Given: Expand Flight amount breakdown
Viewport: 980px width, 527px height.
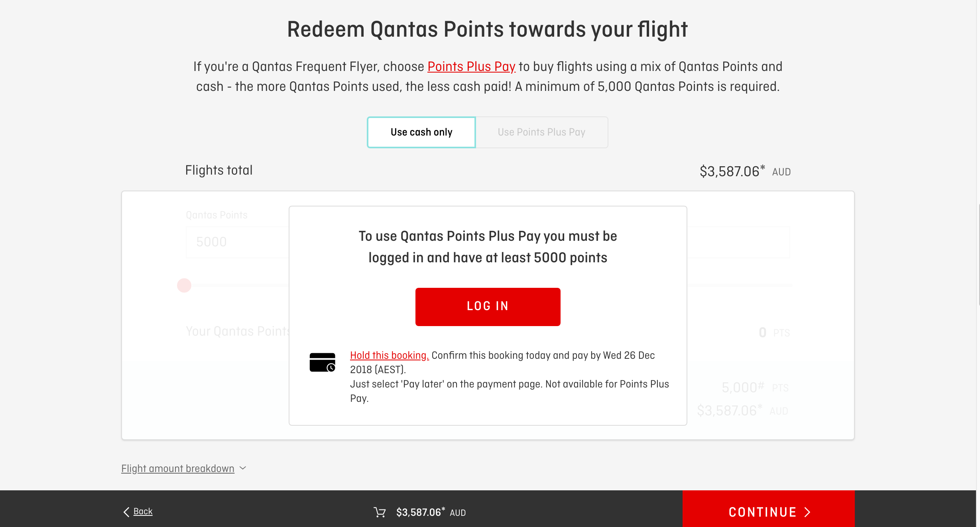Looking at the screenshot, I should 178,468.
